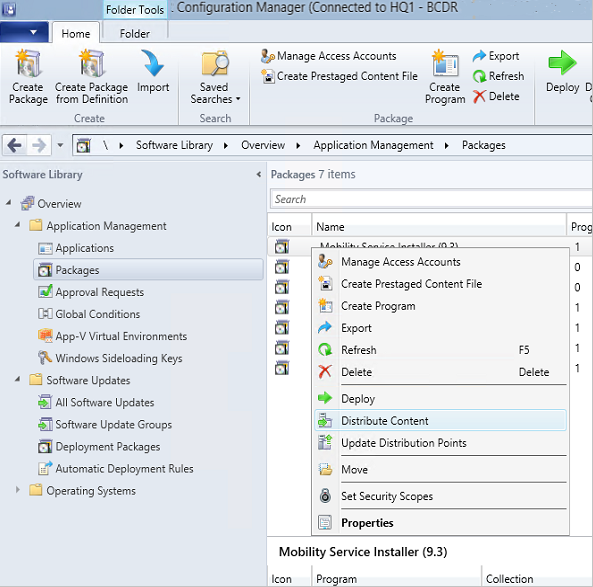
Task: Sort by the Icon column header
Action: coord(289,227)
